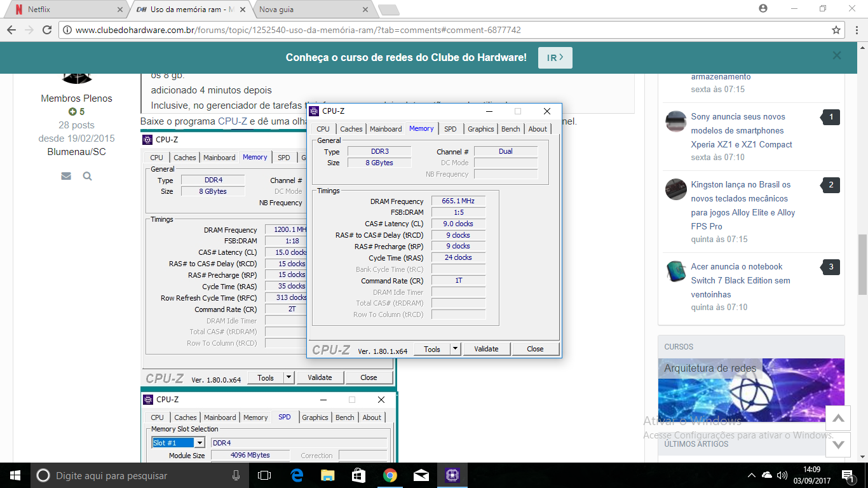Viewport: 868px width, 488px height.
Task: Click the Acer article thumbnail image
Action: (x=675, y=271)
